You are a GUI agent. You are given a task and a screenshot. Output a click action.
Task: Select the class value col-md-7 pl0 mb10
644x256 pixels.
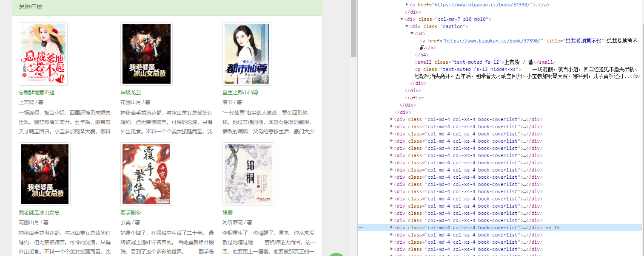pyautogui.click(x=462, y=19)
